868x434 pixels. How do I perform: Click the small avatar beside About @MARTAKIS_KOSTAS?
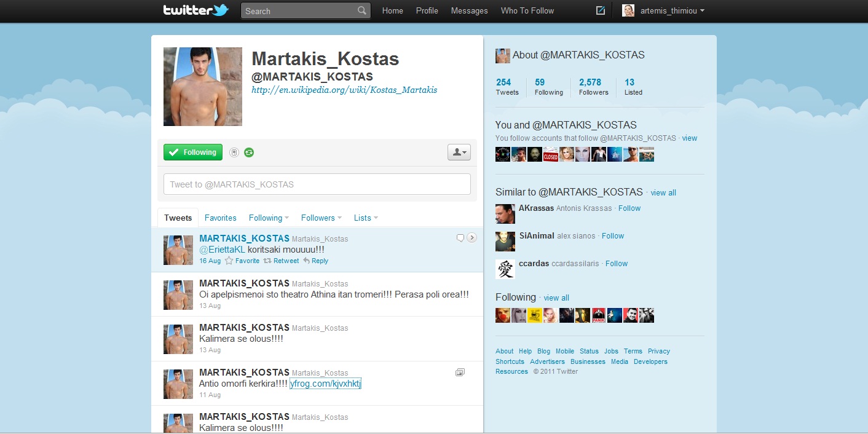coord(503,55)
